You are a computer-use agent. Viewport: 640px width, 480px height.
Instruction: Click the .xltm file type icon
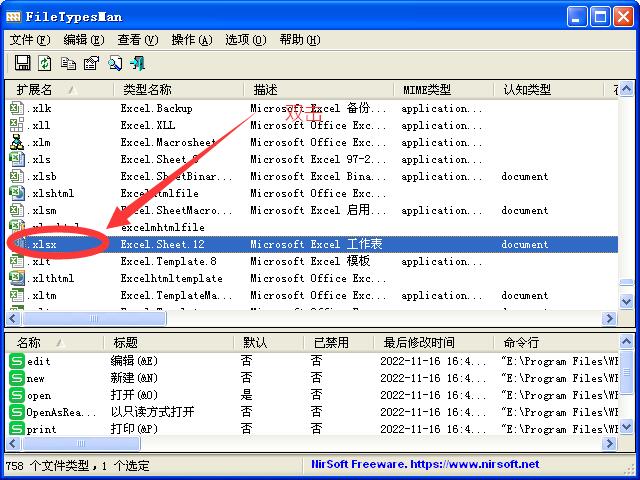[17, 295]
